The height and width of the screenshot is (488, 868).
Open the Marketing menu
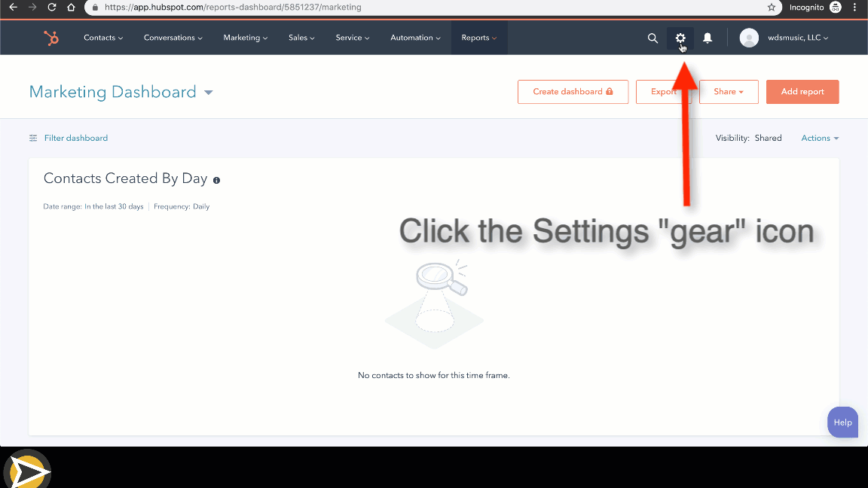click(245, 38)
